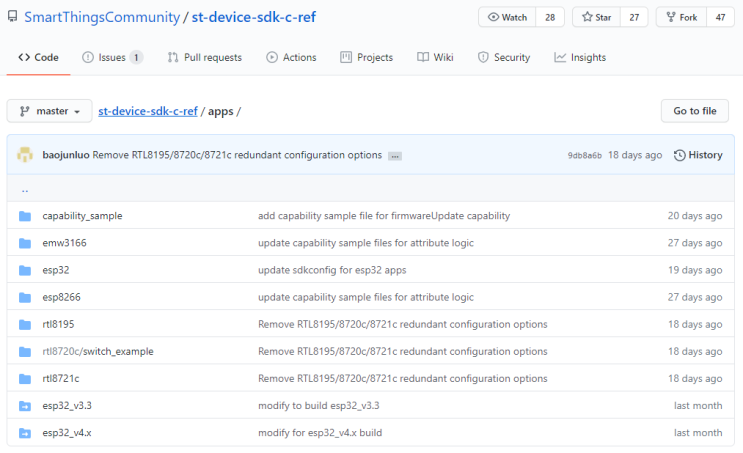Click the rtl8721c folder icon
The image size is (743, 453).
(25, 379)
